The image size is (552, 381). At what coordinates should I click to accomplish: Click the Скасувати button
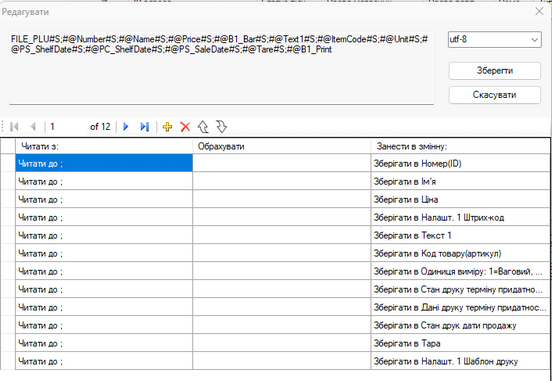495,95
